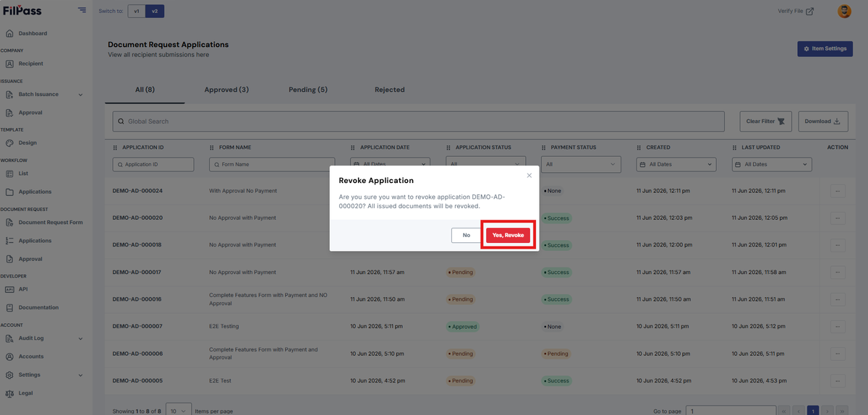Open action menu for DEMO-AD-000024
Viewport: 868px width, 415px height.
tap(838, 191)
